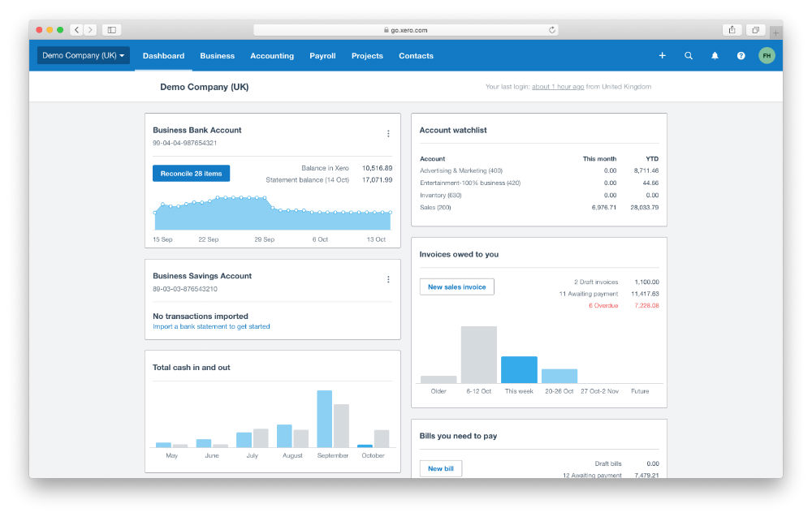Click the August cash in bar

point(284,436)
